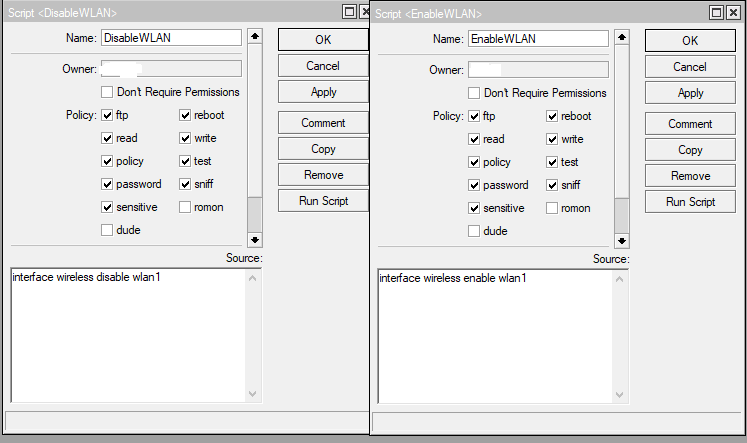This screenshot has width=747, height=443.
Task: Click the source text 'interface wireless enable wlan1'
Action: tap(453, 278)
